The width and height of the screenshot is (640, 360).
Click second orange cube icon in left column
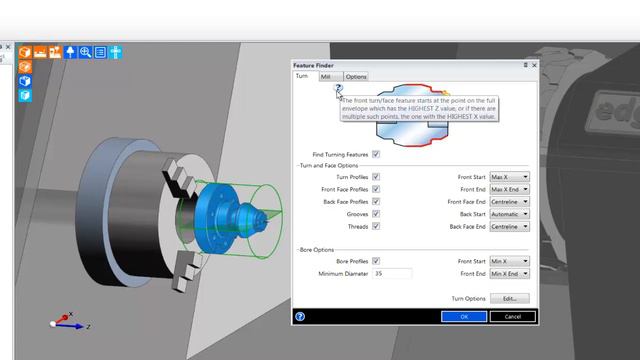pyautogui.click(x=25, y=67)
